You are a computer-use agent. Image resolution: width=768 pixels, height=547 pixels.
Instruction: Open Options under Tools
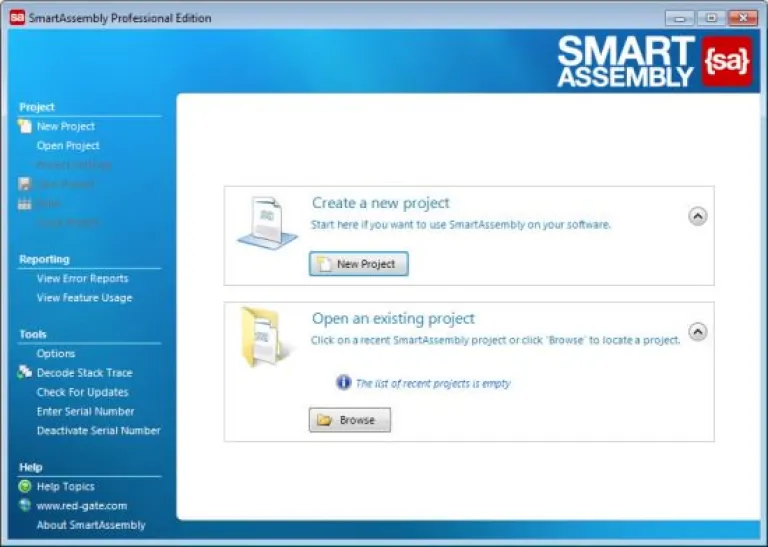tap(56, 353)
